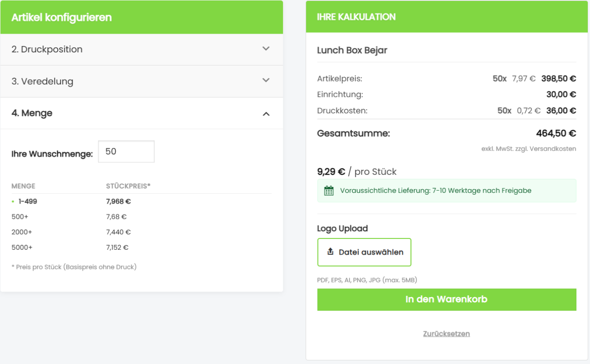Select the 2000+ quantity tier row
This screenshot has width=590, height=364.
[x=22, y=232]
